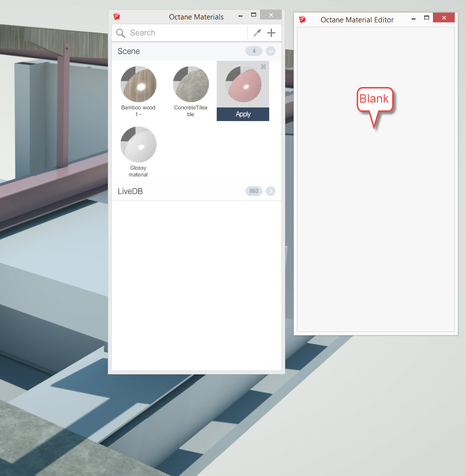Close the Octane Materials window
This screenshot has width=466, height=476.
coord(271,15)
